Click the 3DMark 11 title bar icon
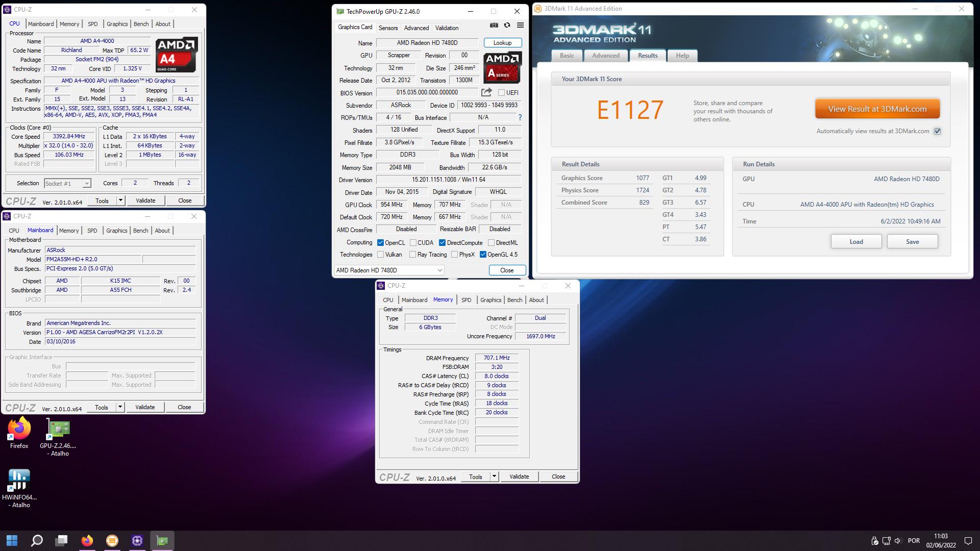The image size is (980, 551). (538, 9)
